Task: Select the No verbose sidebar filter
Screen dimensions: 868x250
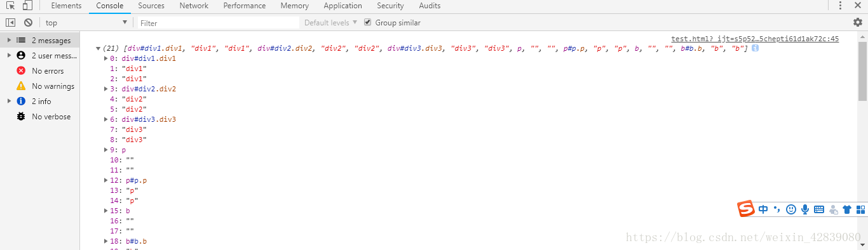Action: [40, 117]
